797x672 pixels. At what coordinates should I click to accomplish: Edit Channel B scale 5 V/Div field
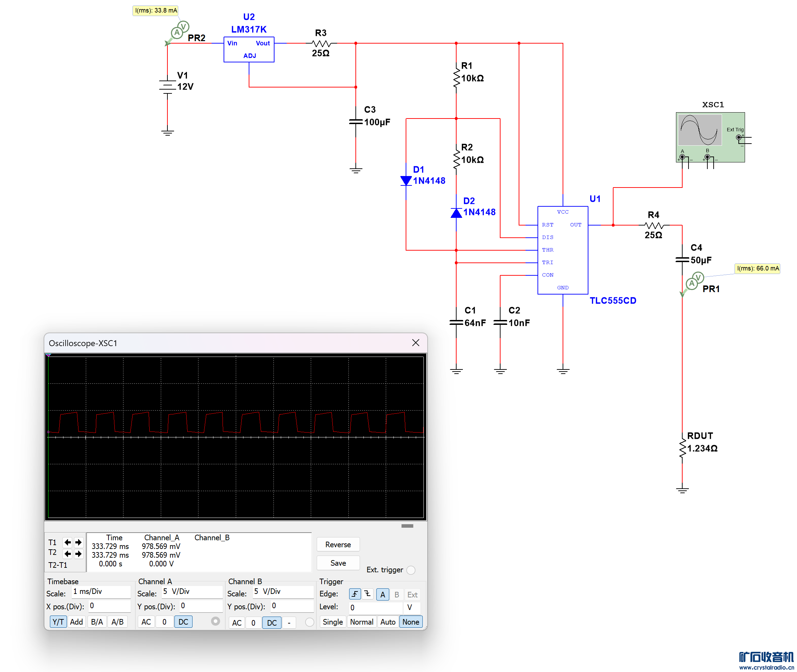coord(283,591)
